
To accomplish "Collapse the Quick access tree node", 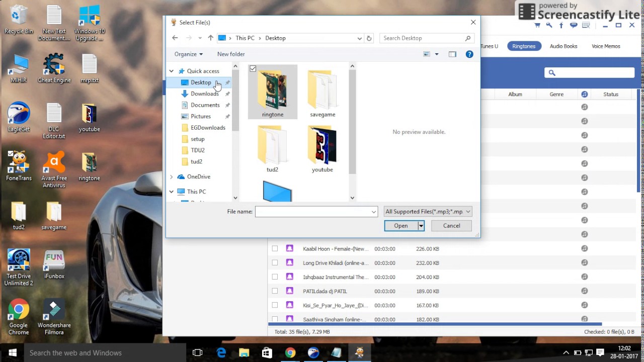I will coord(171,71).
